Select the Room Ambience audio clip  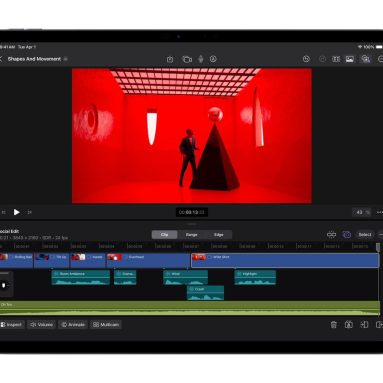point(81,277)
